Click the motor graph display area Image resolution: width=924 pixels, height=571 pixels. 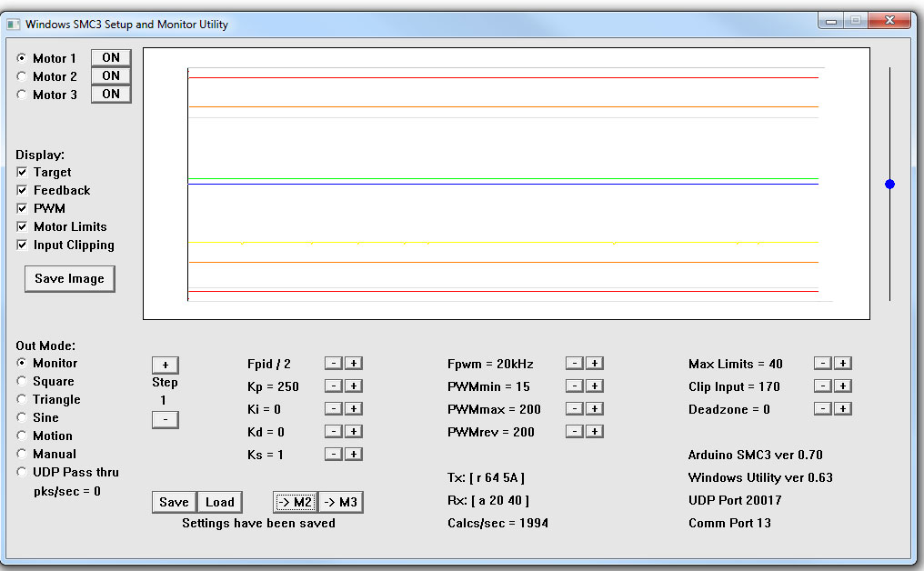pos(507,184)
